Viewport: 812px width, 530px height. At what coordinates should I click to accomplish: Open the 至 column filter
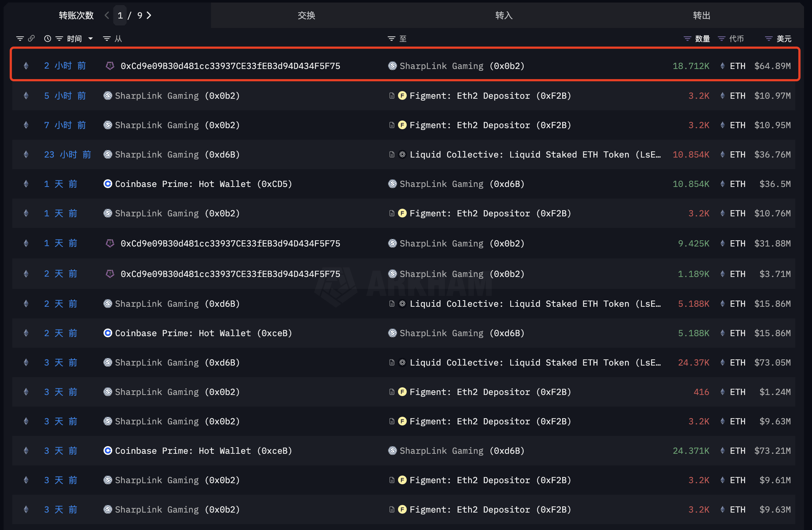coord(391,38)
